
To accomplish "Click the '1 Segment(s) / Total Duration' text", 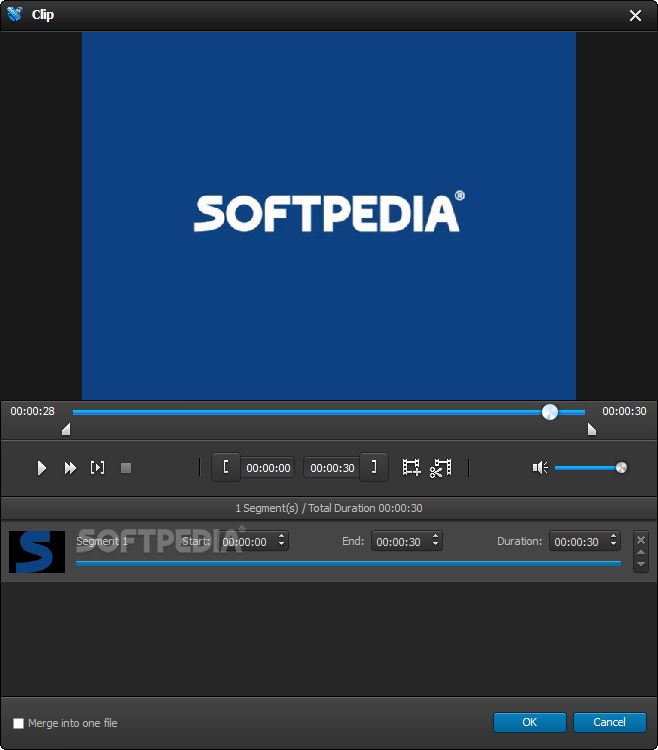I will (x=329, y=508).
